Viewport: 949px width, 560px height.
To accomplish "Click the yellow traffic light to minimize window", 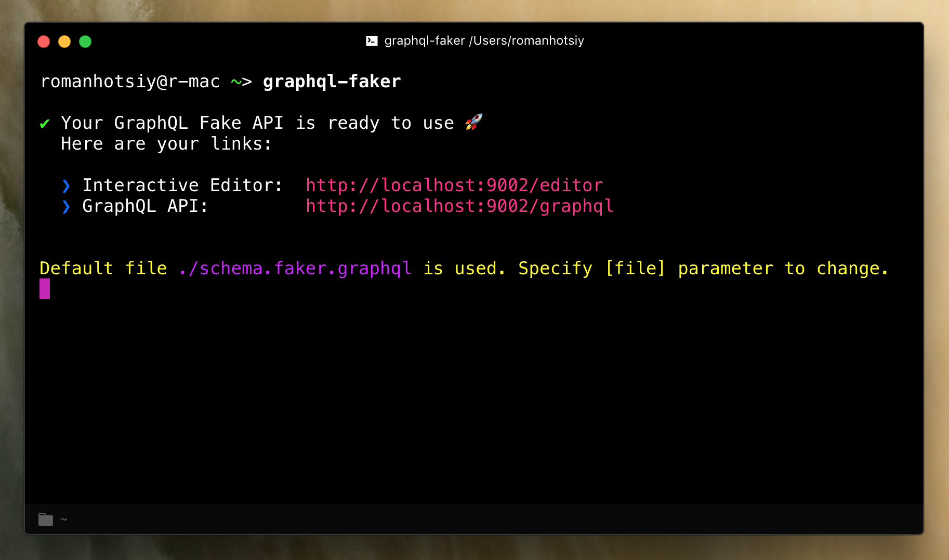I will (x=64, y=42).
